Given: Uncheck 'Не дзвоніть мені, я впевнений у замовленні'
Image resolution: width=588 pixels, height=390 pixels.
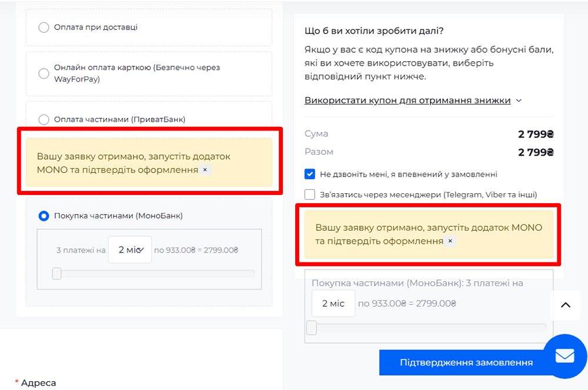Looking at the screenshot, I should [309, 174].
